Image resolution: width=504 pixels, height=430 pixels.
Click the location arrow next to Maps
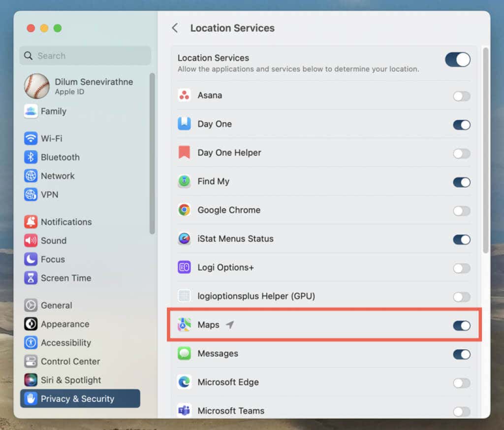point(230,325)
